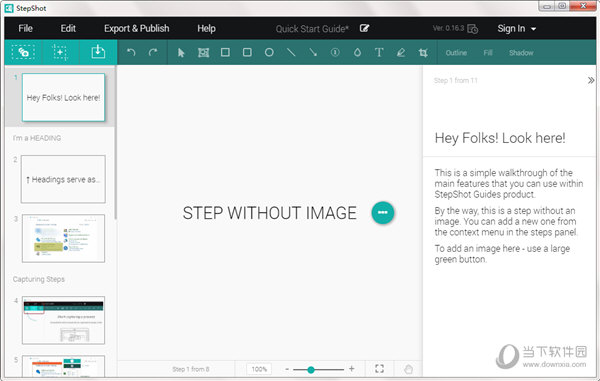Select the line tool
Screen dimensions: 600x381
291,52
